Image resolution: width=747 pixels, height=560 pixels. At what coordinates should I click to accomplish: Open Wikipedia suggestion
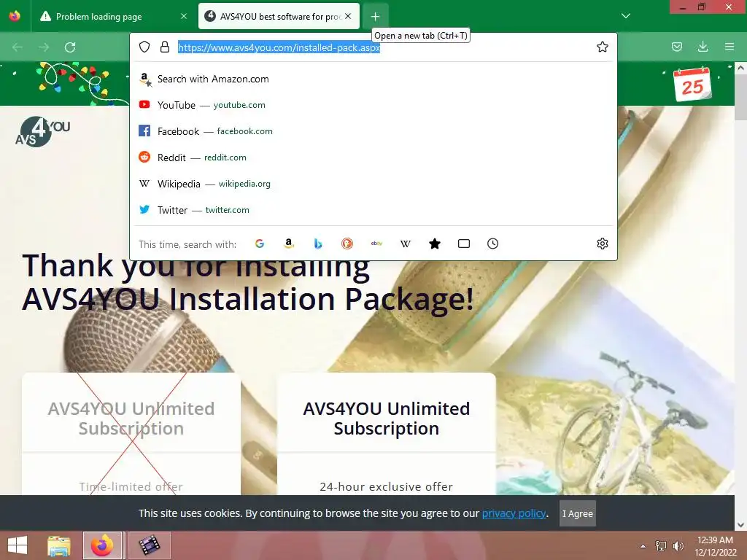(x=373, y=184)
